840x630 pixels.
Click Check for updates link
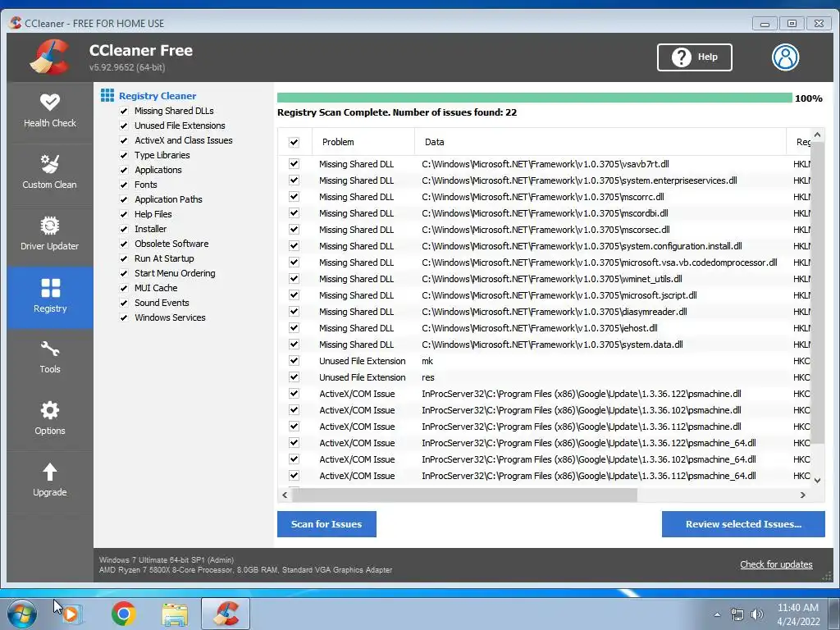coord(776,564)
